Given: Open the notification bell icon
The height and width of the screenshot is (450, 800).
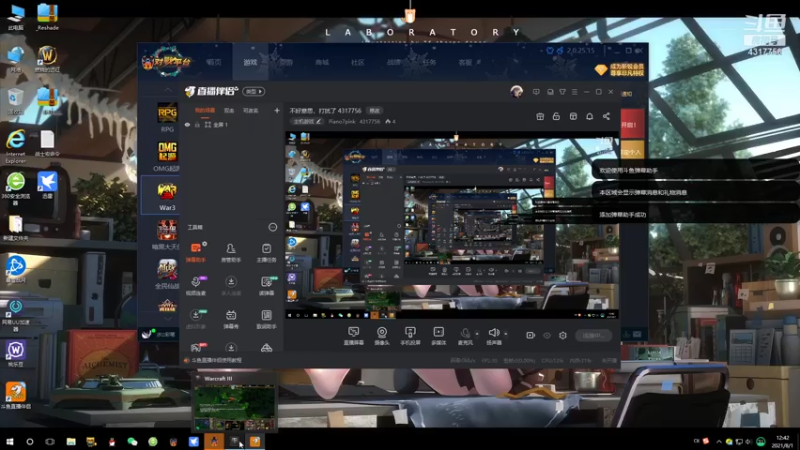Looking at the screenshot, I should 589,116.
